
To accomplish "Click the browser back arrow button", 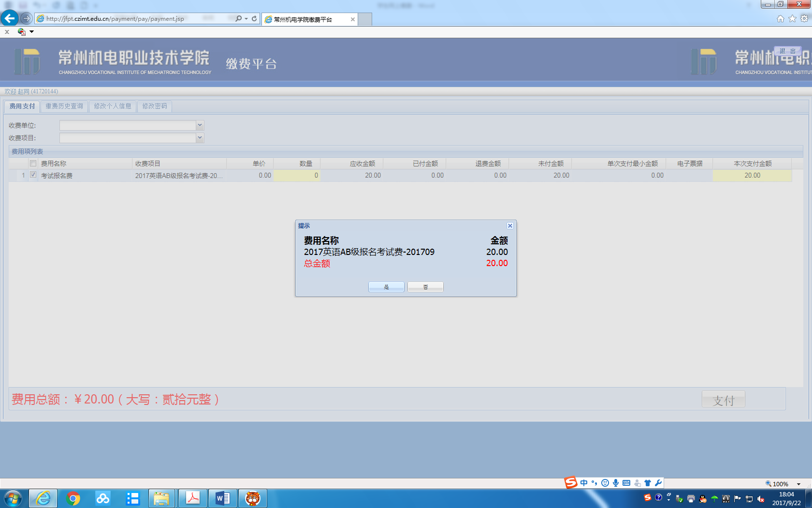I will click(10, 18).
